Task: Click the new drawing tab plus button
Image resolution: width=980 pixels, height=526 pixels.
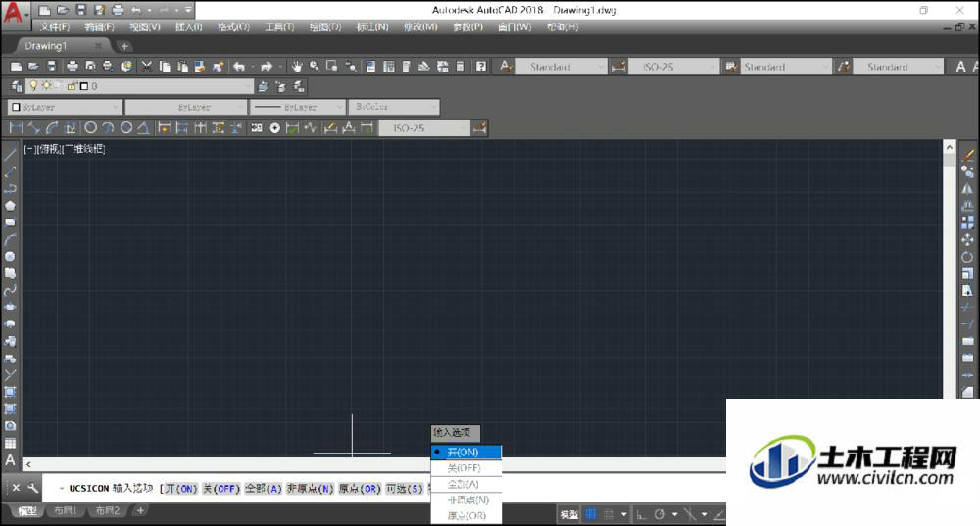Action: [124, 46]
